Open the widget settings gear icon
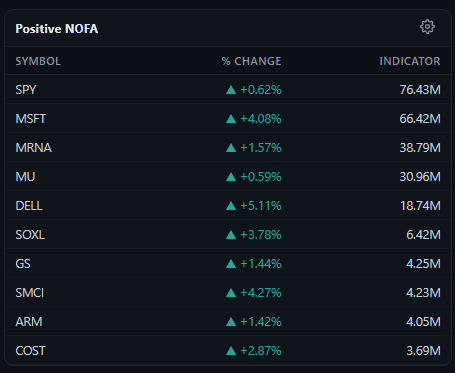This screenshot has height=373, width=455. click(x=427, y=27)
